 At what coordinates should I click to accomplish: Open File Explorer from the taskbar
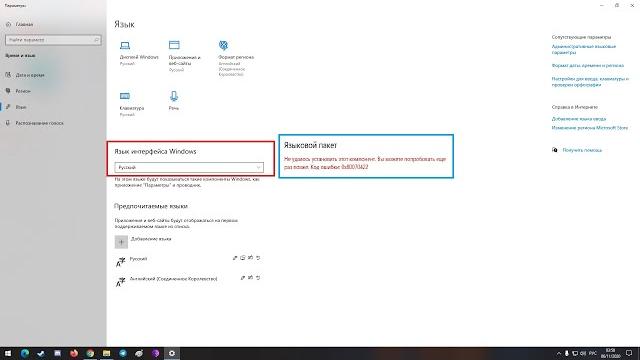[107, 353]
